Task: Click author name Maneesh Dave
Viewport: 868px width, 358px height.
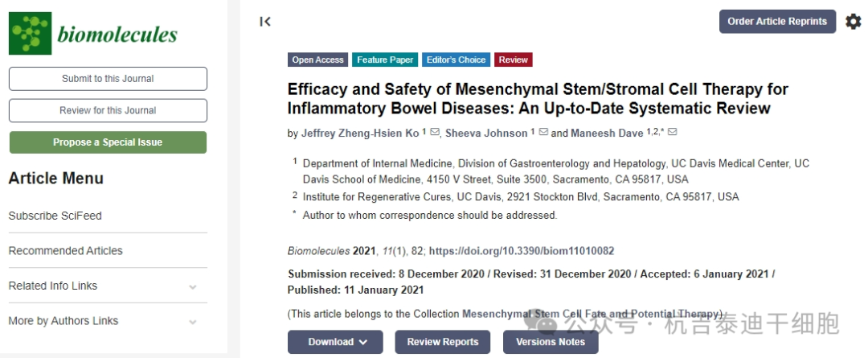Action: tap(607, 133)
